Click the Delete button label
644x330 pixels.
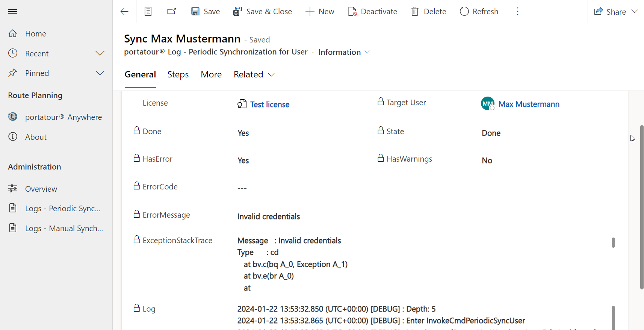point(435,12)
